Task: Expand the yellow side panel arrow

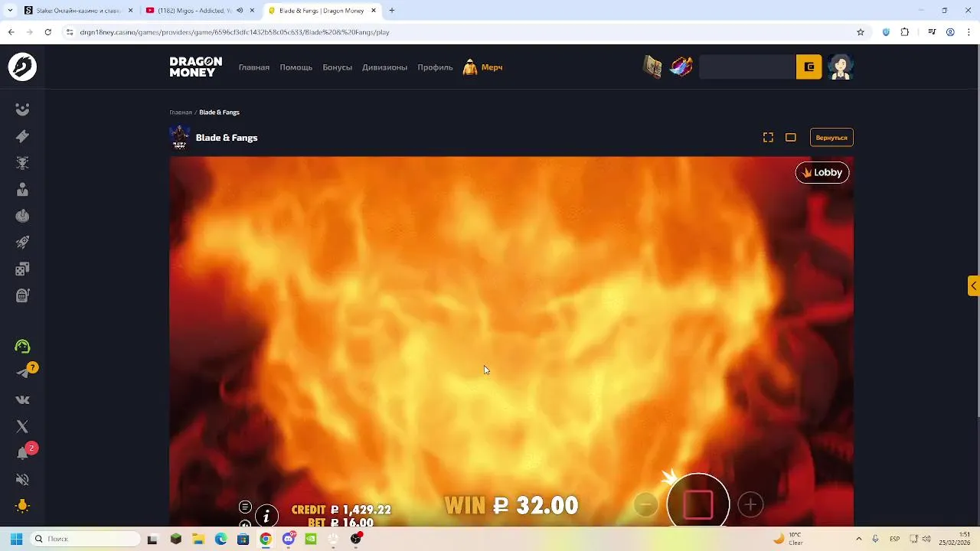Action: tap(973, 285)
